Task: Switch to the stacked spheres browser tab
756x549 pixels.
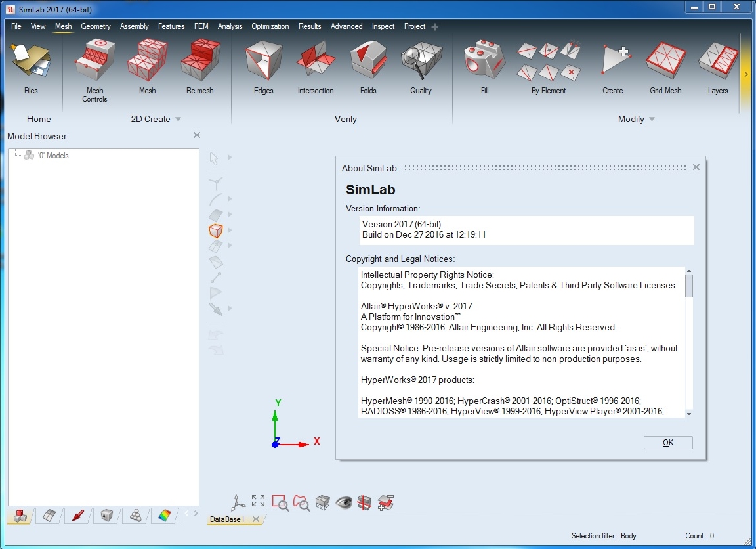Action: pos(135,516)
